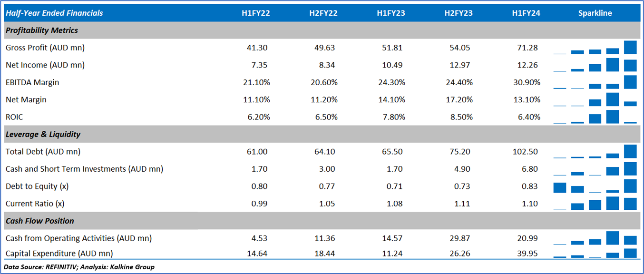
Task: Select the H2FY23 column header
Action: coord(459,13)
